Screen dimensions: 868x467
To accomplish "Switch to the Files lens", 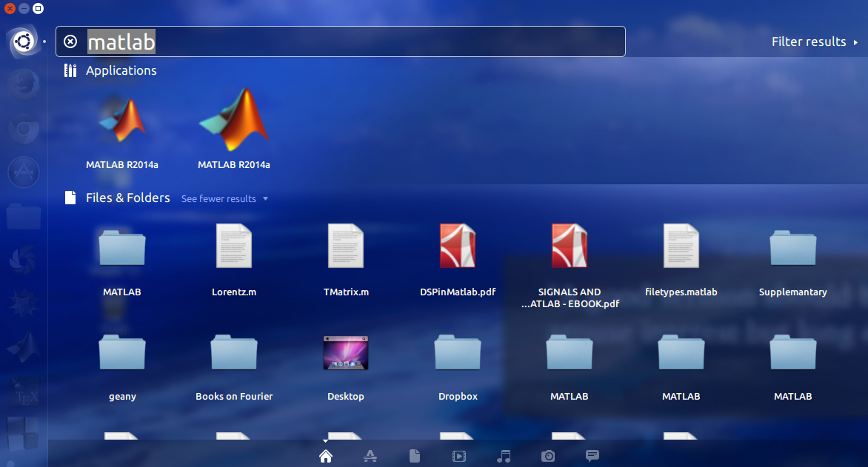I will point(415,456).
